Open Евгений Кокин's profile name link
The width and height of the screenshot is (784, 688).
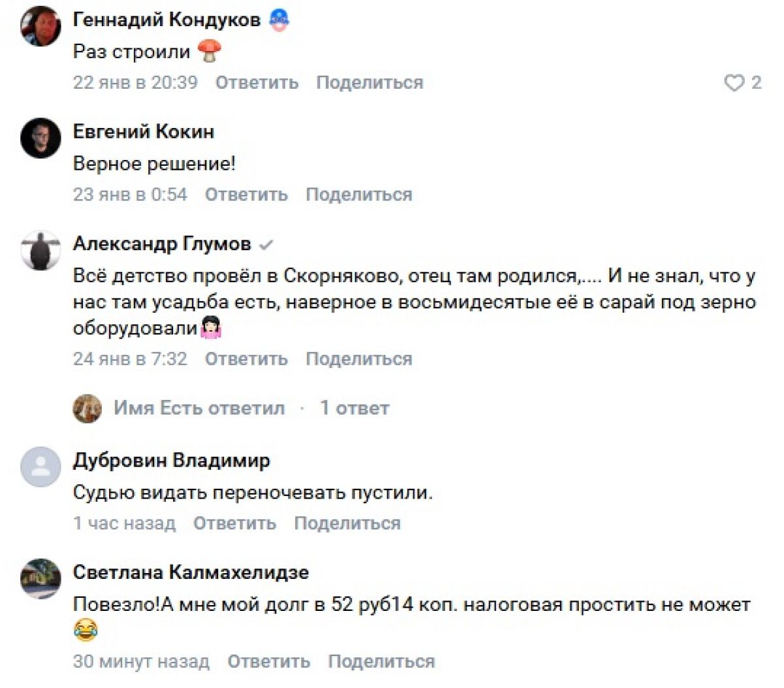pyautogui.click(x=144, y=132)
